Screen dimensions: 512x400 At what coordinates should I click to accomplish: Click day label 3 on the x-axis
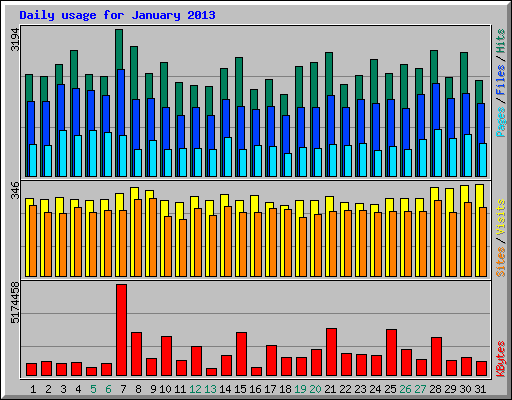click(63, 389)
